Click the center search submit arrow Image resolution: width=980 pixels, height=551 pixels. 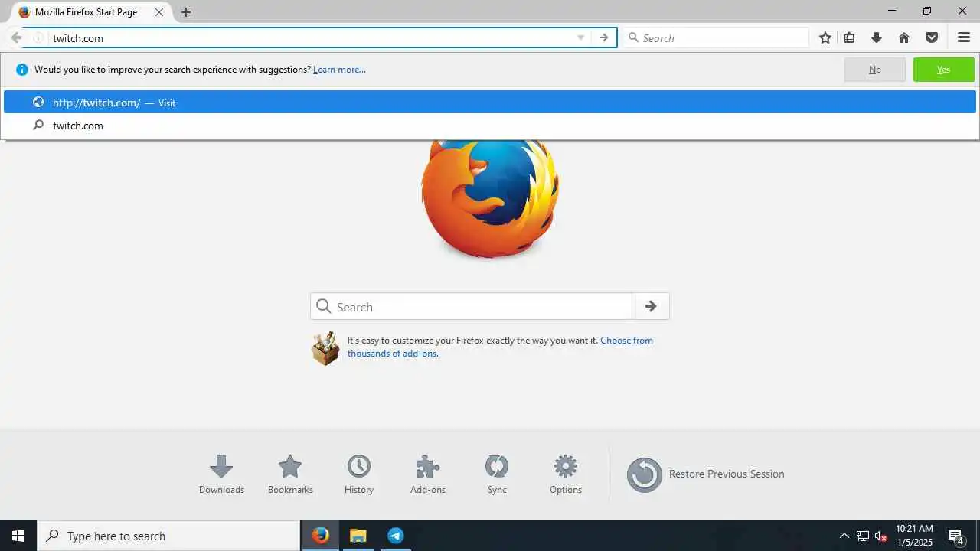pos(651,306)
